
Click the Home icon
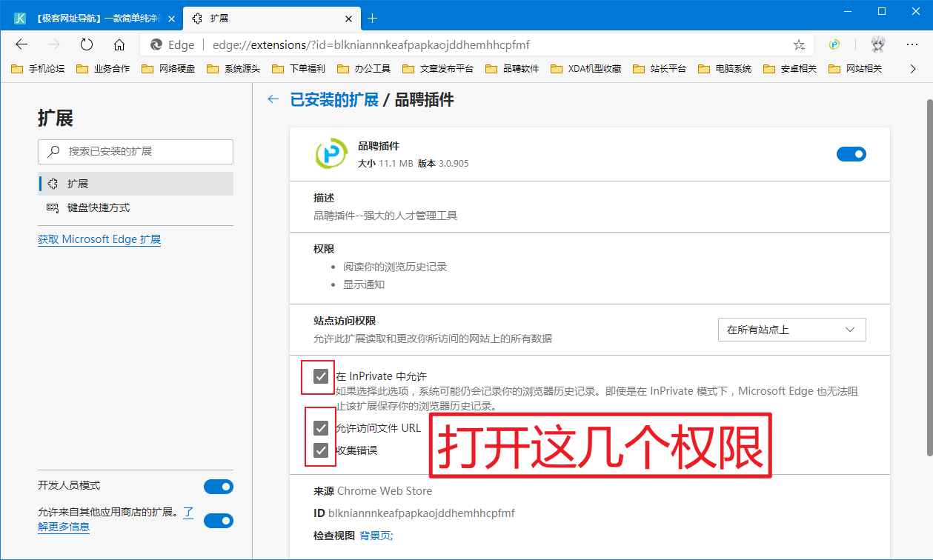[x=120, y=44]
